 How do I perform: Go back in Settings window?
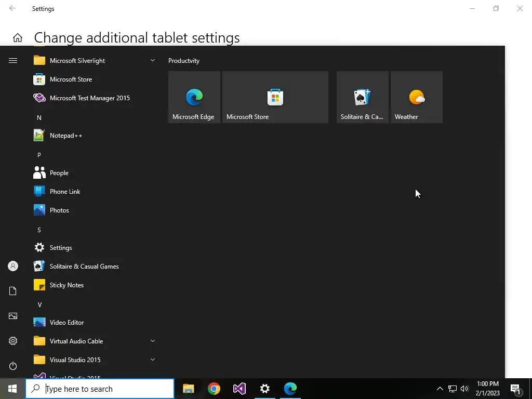point(12,8)
